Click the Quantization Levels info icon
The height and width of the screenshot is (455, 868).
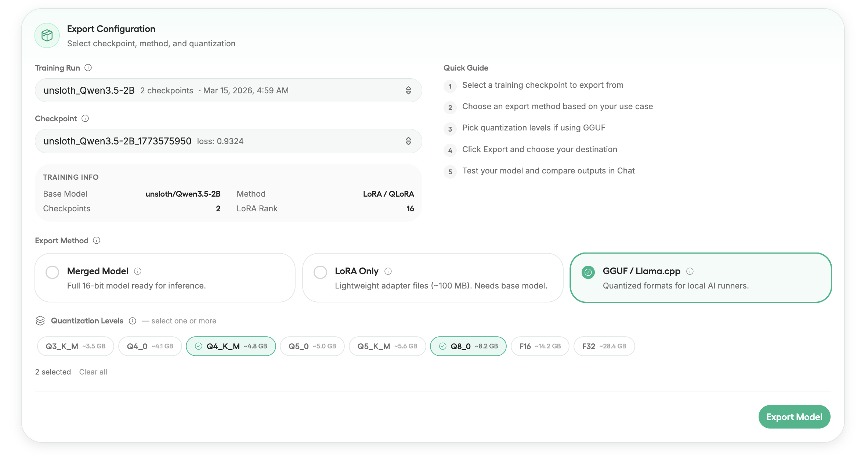[x=133, y=321]
